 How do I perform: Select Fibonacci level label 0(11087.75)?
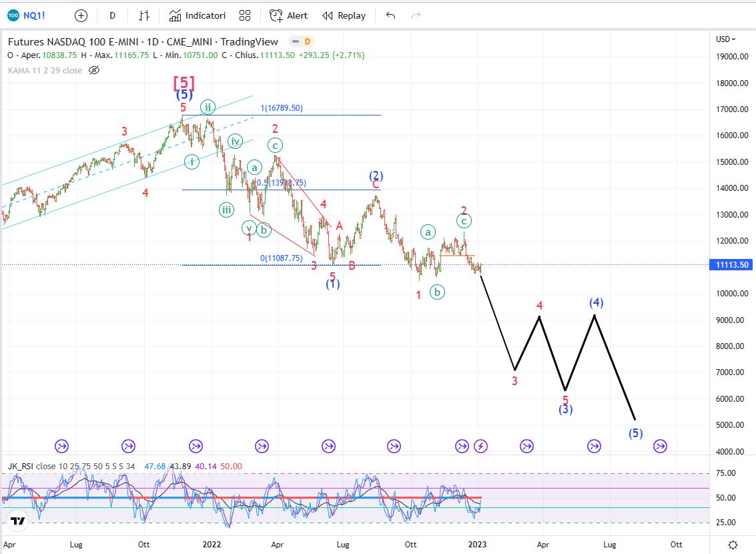282,258
